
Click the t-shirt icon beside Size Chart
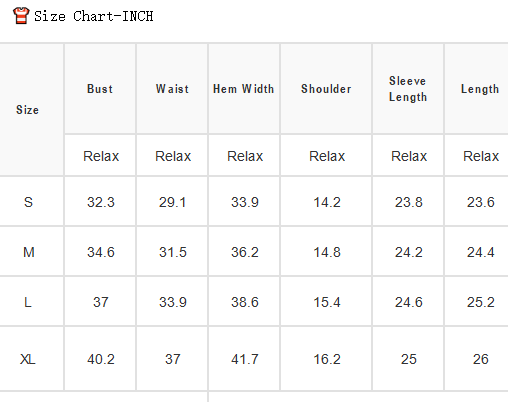[x=21, y=16]
